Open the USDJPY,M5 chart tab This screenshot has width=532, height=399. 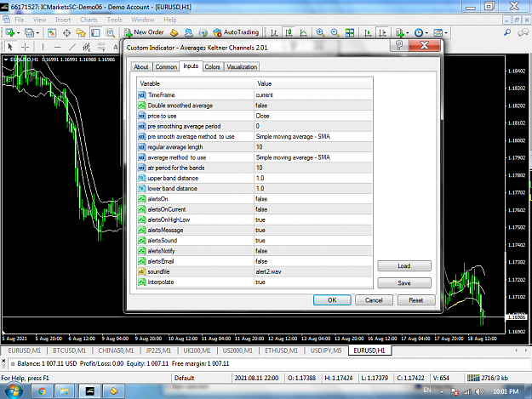click(326, 351)
